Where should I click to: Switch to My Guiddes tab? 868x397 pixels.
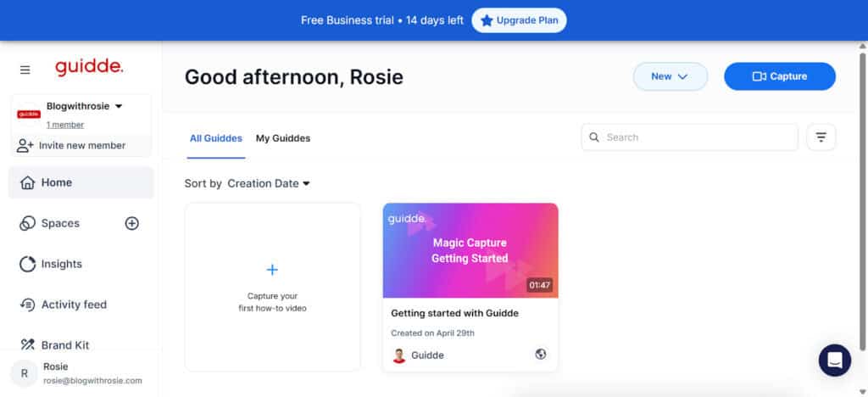coord(283,138)
